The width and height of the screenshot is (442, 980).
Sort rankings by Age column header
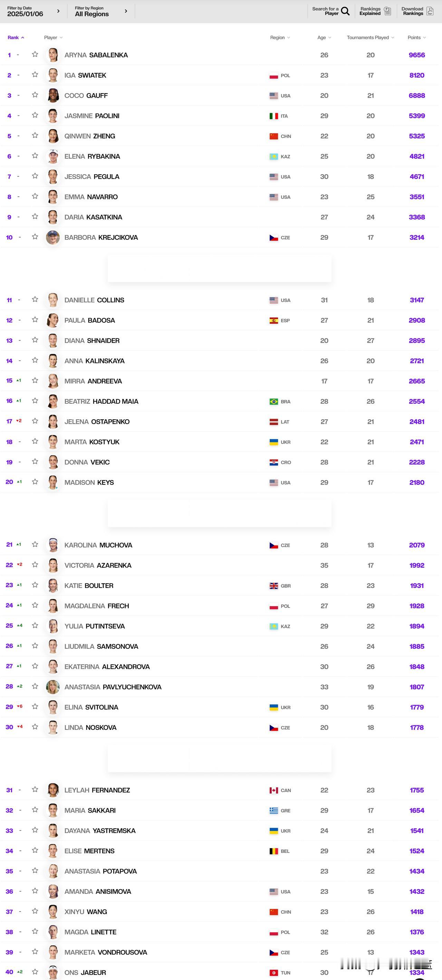tap(324, 38)
